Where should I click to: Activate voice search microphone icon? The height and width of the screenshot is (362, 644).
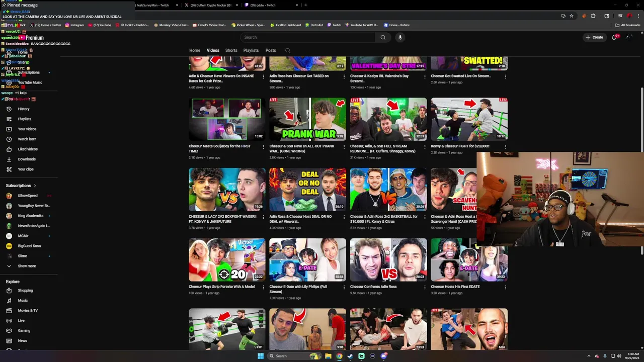(400, 37)
